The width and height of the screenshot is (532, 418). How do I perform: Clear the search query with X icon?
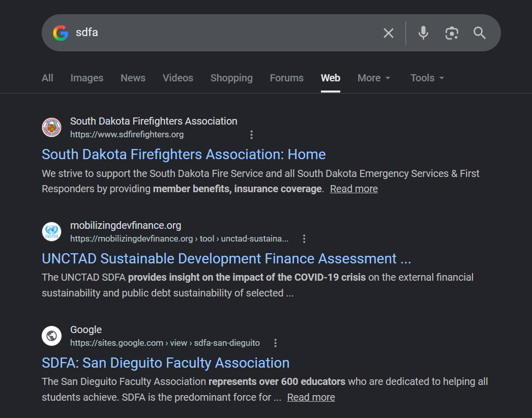pos(389,33)
